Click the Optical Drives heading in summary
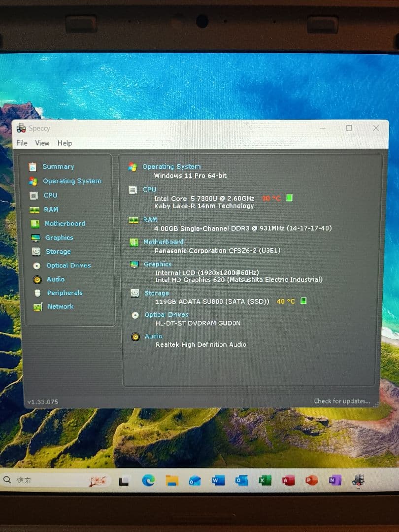The height and width of the screenshot is (532, 399). (166, 315)
